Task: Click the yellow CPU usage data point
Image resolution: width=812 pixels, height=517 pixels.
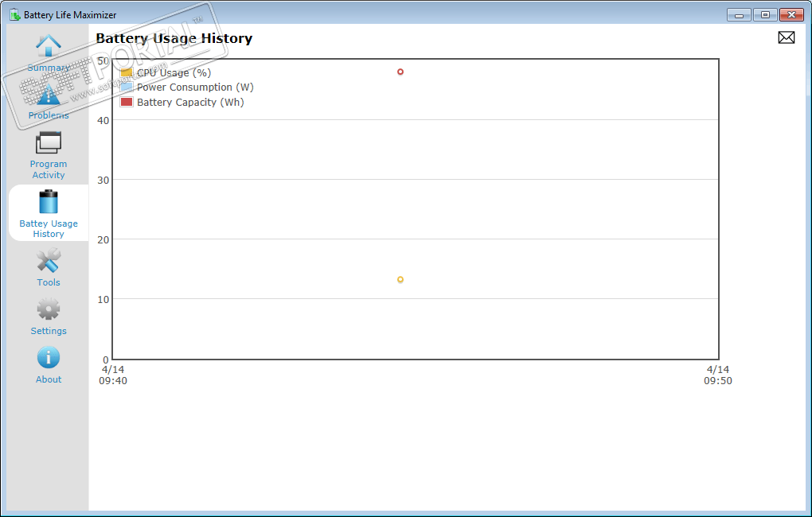Action: (x=400, y=279)
